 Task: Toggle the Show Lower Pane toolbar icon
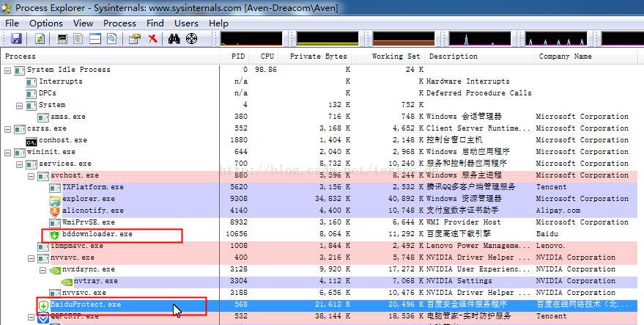click(96, 39)
